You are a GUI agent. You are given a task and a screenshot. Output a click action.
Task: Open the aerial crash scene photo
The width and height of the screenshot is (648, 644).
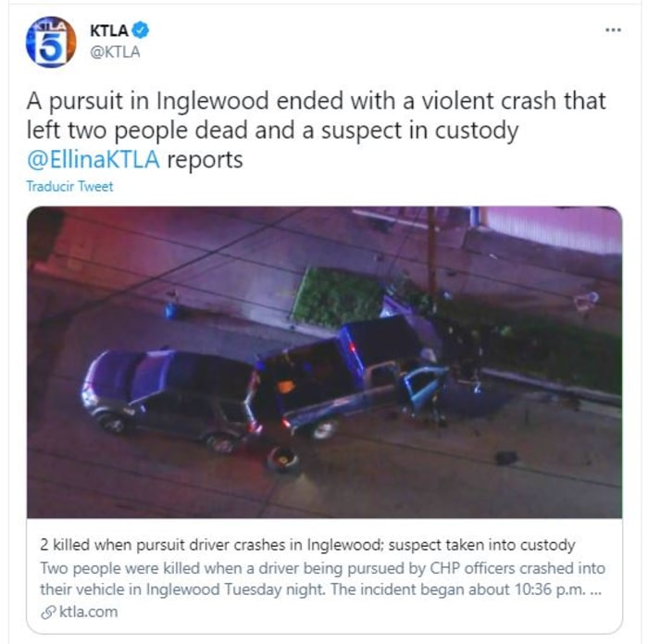tap(324, 362)
